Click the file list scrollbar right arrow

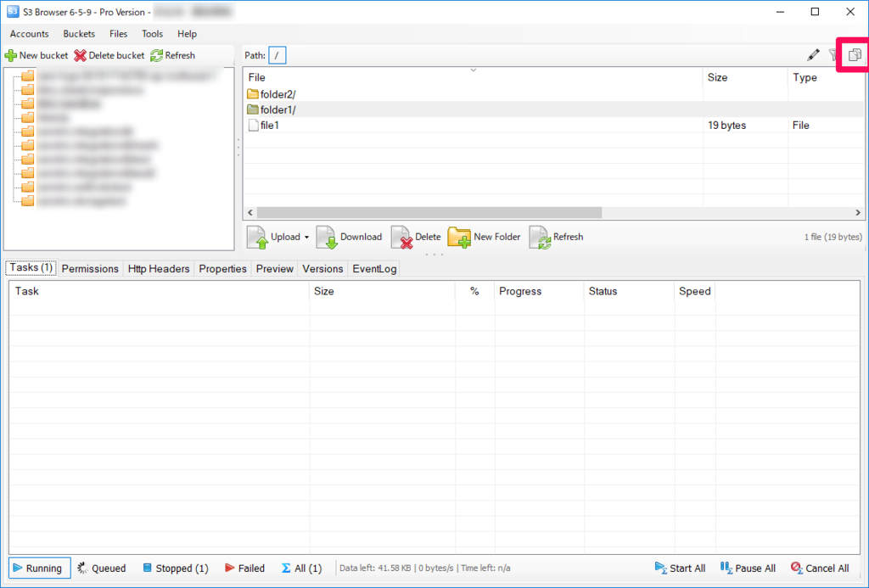tap(858, 213)
